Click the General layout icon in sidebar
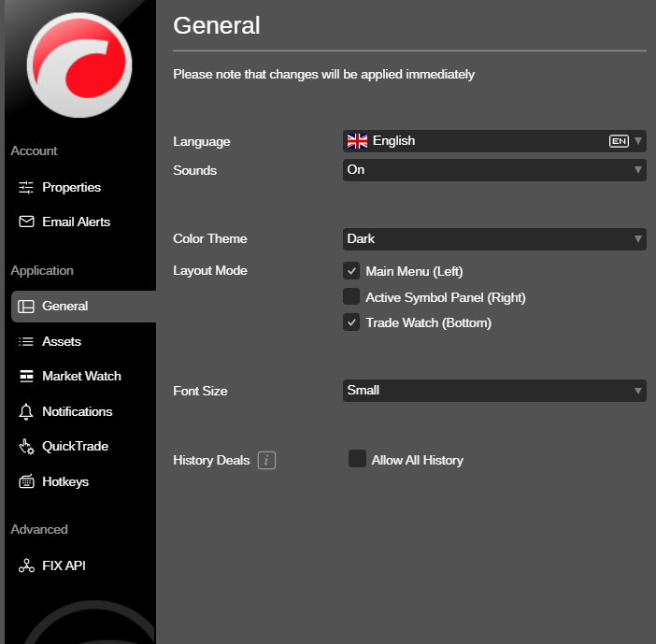656x644 pixels. (x=26, y=307)
